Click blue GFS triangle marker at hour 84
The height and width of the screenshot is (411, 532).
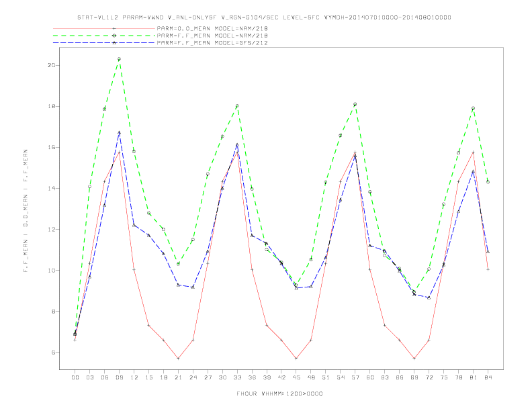pos(488,252)
